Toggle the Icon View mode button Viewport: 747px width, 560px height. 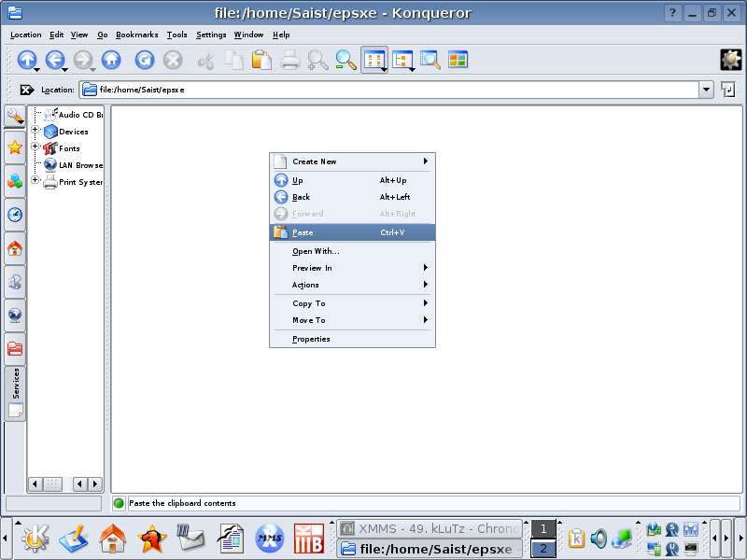(x=373, y=60)
